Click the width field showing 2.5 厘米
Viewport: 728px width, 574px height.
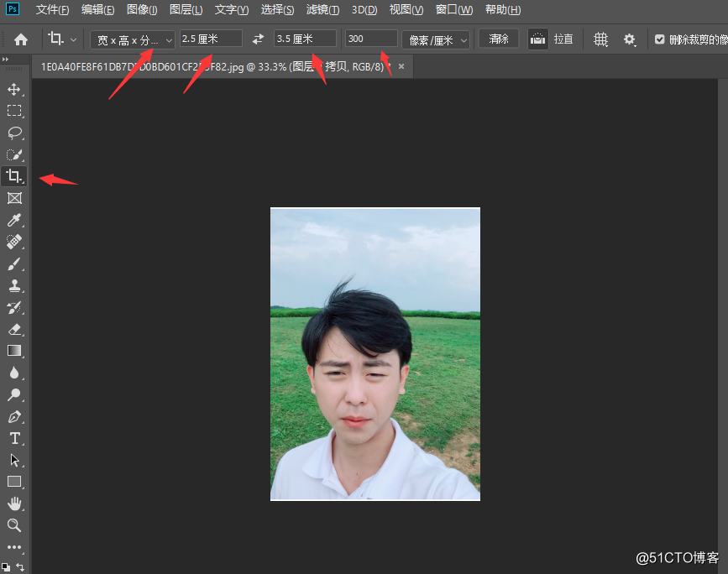[x=211, y=39]
